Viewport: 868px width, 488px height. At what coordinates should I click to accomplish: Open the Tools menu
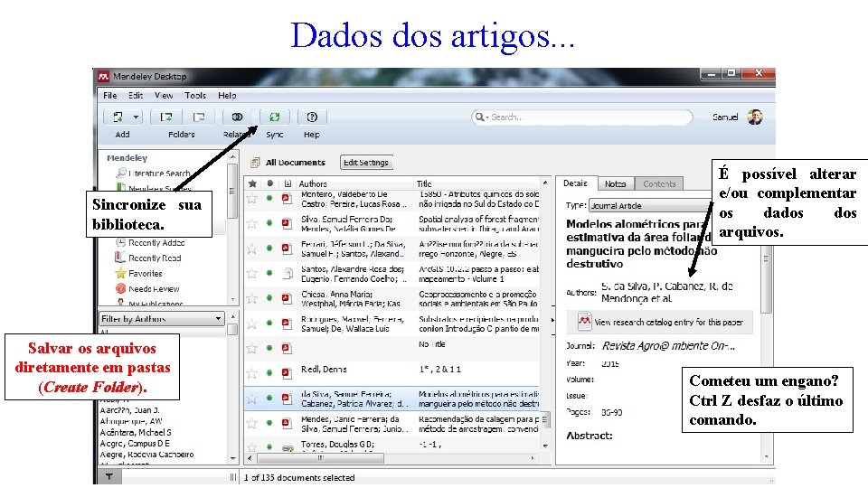195,95
